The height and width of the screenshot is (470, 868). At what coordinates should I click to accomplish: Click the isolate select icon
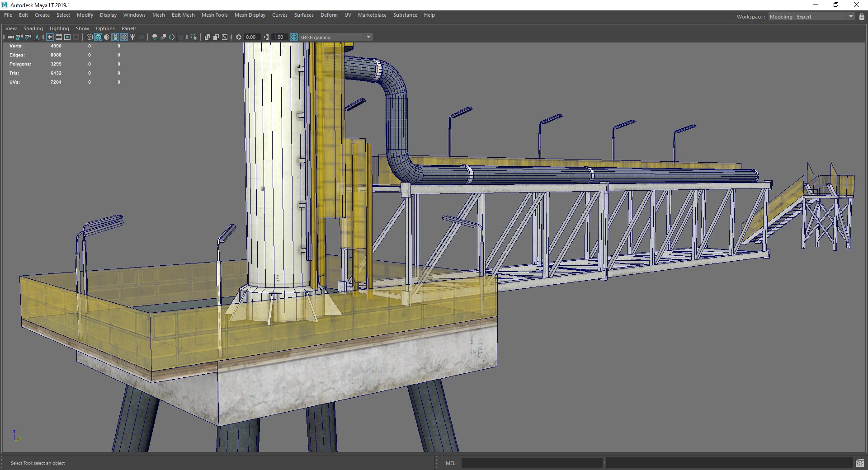194,37
